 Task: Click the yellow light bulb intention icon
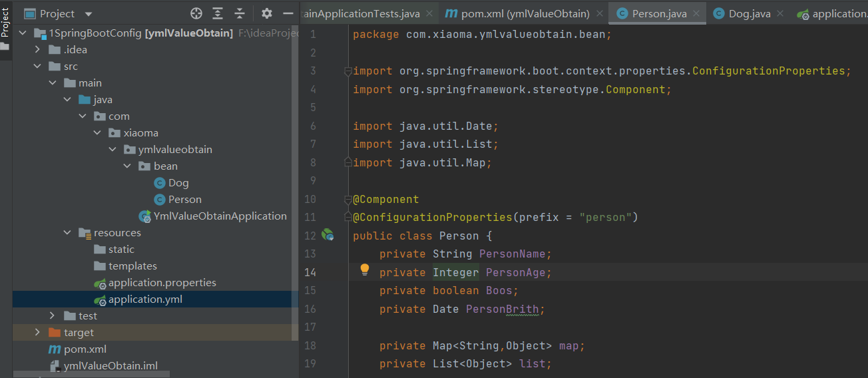(365, 270)
